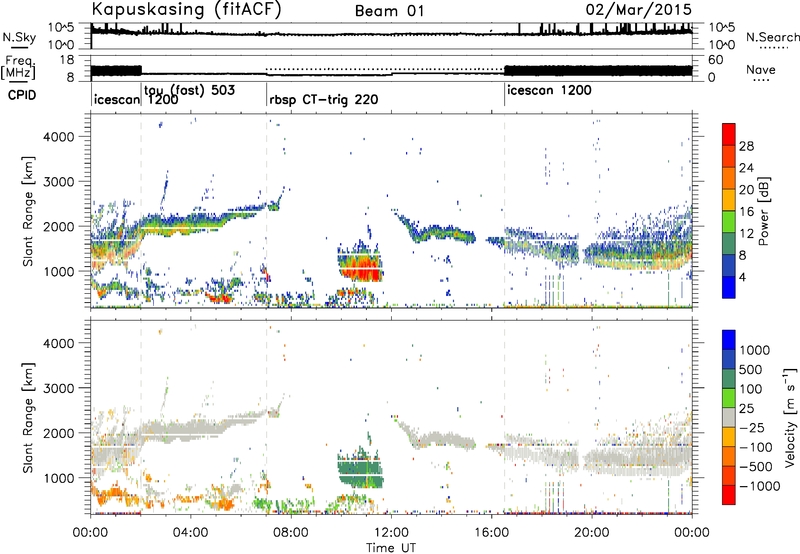800x554 pixels.
Task: Click the "-500" velocity colorbar tick
Action: click(x=756, y=466)
